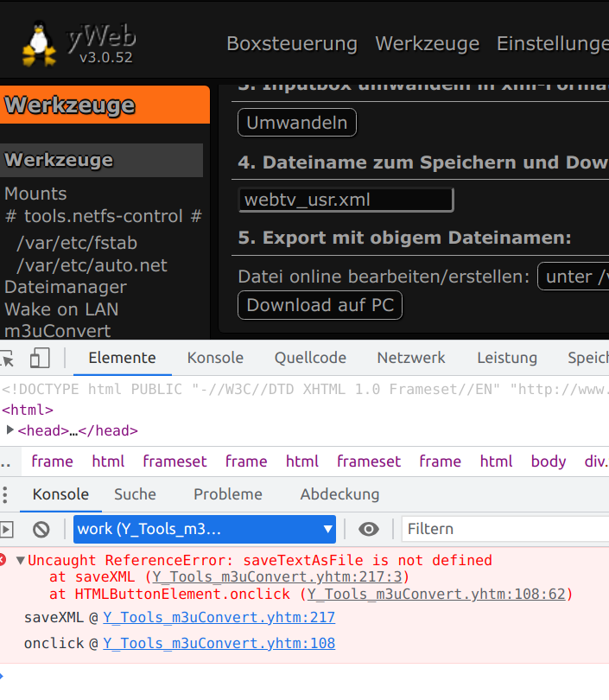
Task: Click the yWeb penguin logo
Action: coord(37,42)
